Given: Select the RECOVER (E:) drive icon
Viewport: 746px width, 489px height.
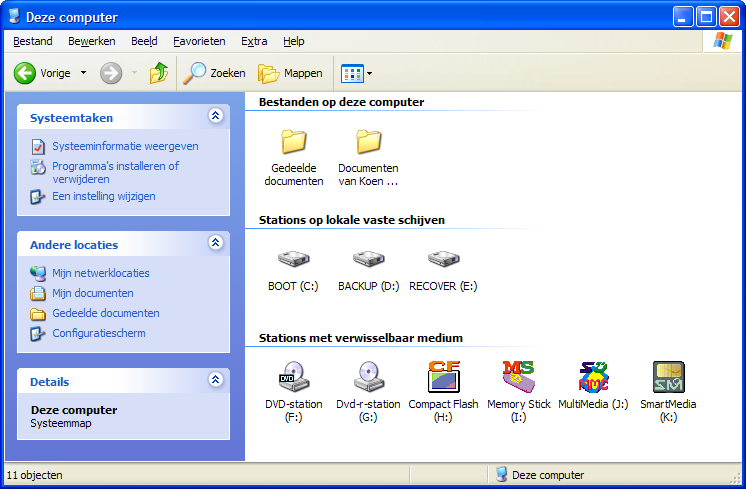Looking at the screenshot, I should 443,260.
